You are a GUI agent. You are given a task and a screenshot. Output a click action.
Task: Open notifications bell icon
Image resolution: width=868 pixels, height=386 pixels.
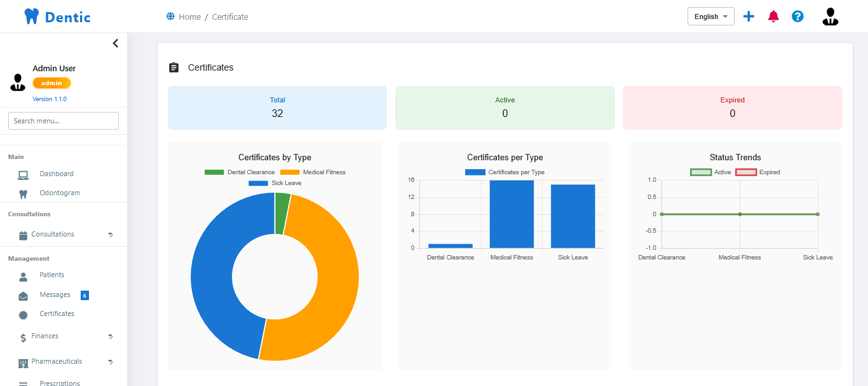coord(773,17)
